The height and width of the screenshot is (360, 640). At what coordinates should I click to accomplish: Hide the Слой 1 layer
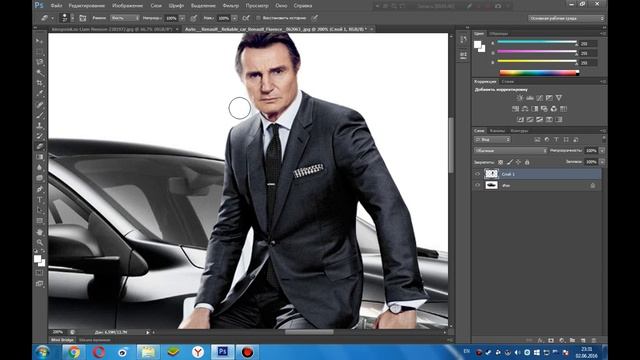point(477,174)
